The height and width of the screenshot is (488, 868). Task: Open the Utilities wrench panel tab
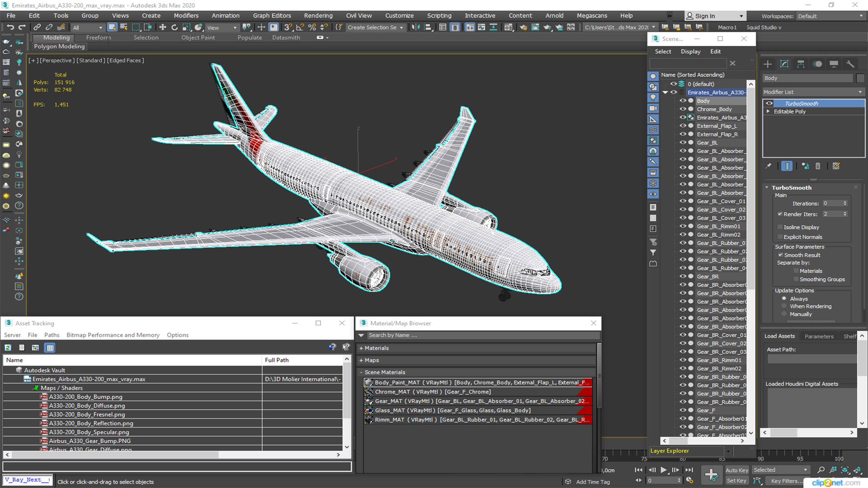(850, 64)
